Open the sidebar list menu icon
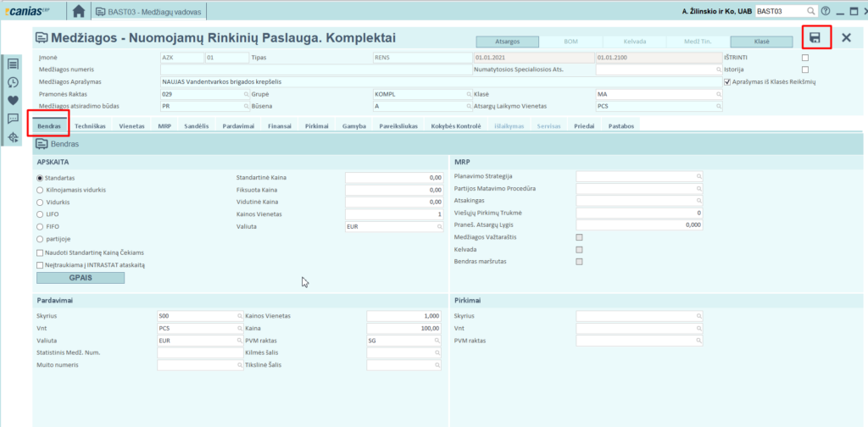The image size is (868, 427). coord(13,64)
